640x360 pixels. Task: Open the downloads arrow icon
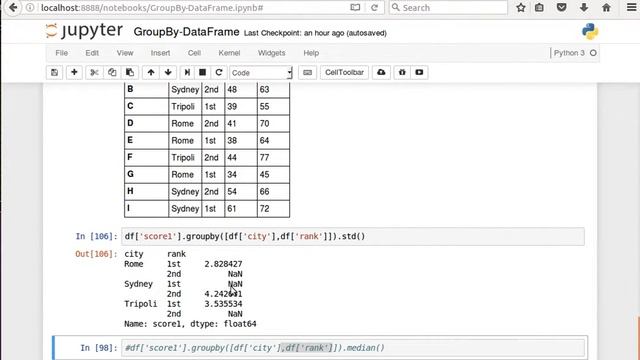click(x=584, y=7)
